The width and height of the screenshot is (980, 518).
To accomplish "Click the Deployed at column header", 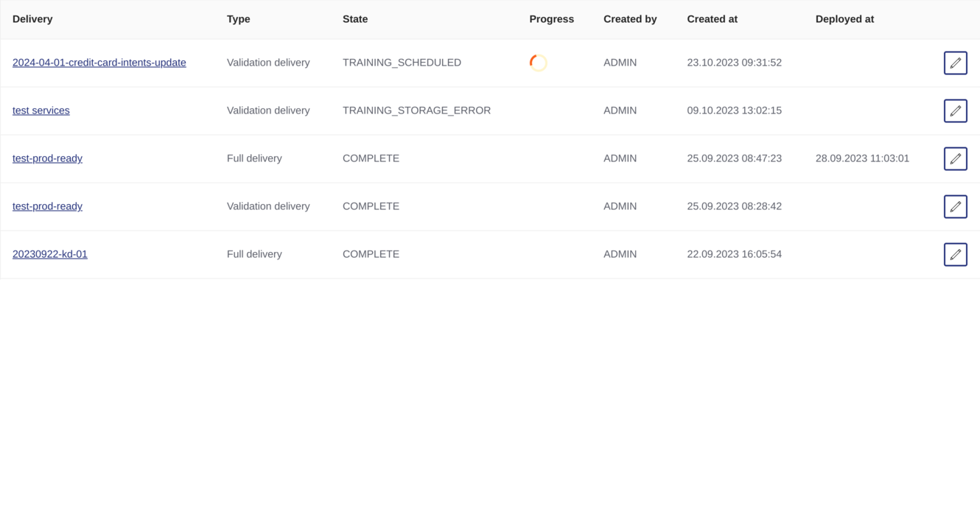I will [844, 19].
